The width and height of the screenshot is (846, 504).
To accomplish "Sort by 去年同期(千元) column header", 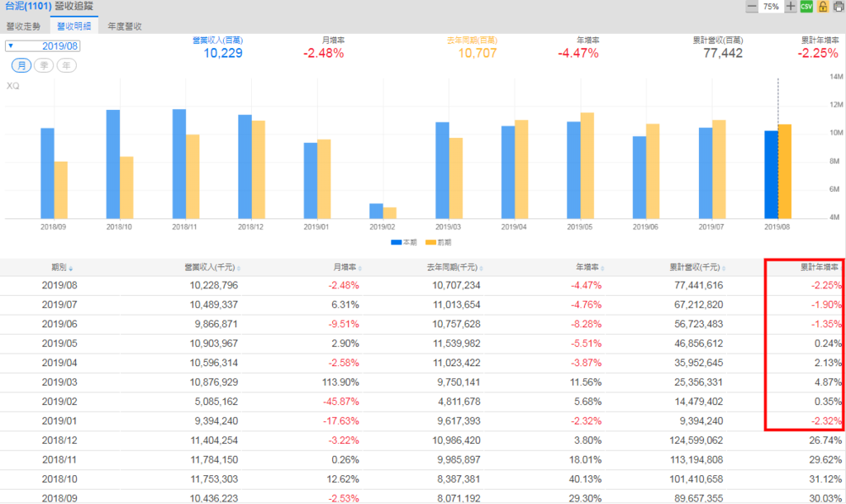I will (x=455, y=267).
